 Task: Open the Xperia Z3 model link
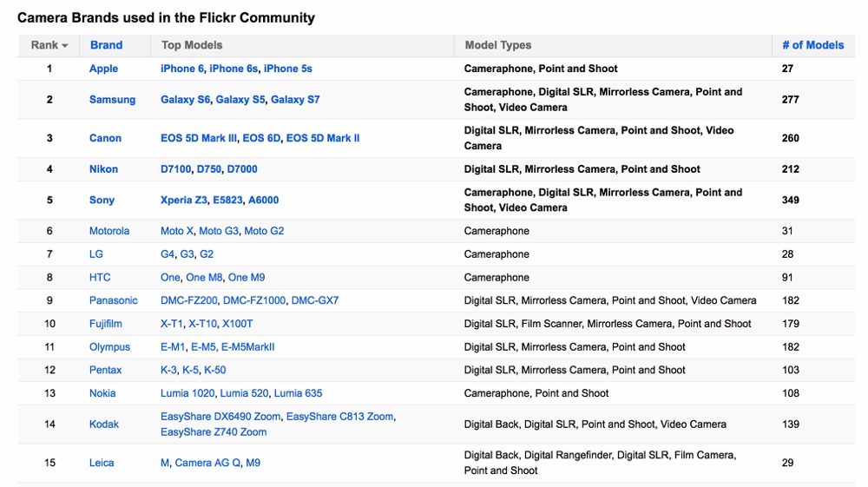tap(184, 201)
